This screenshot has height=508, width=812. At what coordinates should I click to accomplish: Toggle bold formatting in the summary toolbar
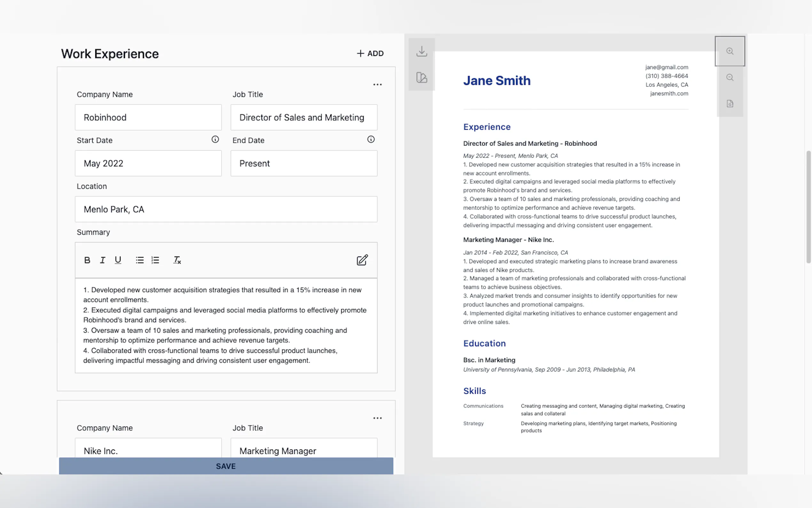[87, 260]
